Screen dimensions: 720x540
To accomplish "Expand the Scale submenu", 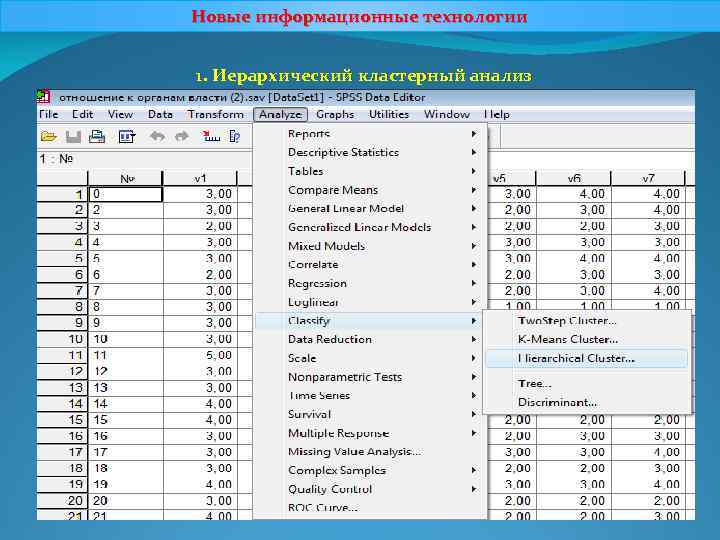I will pyautogui.click(x=370, y=358).
